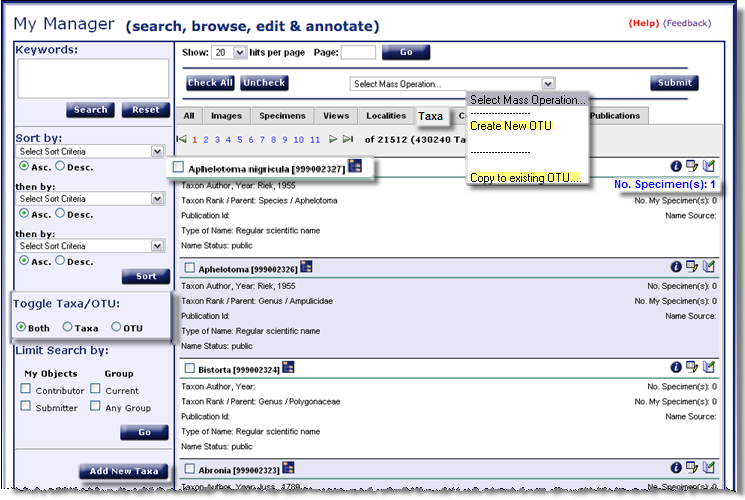745x500 pixels.
Task: Tick the checkbox next to Aphelotoma nigricula
Action: 179,168
